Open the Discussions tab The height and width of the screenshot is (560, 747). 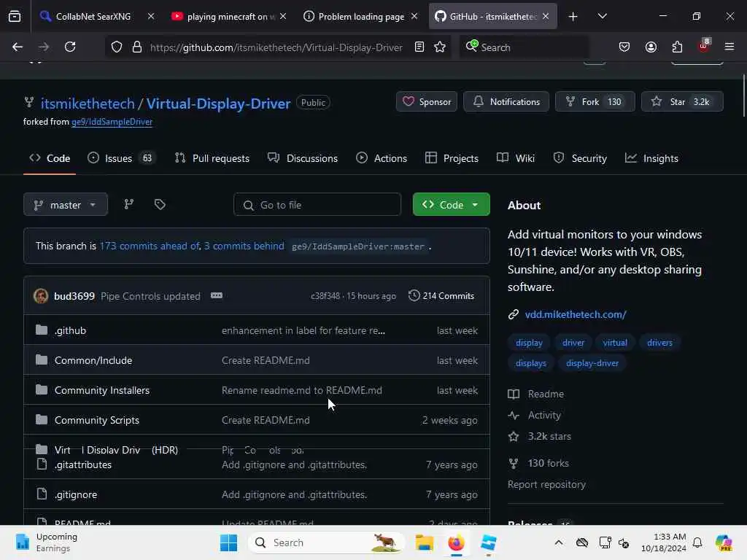(303, 158)
